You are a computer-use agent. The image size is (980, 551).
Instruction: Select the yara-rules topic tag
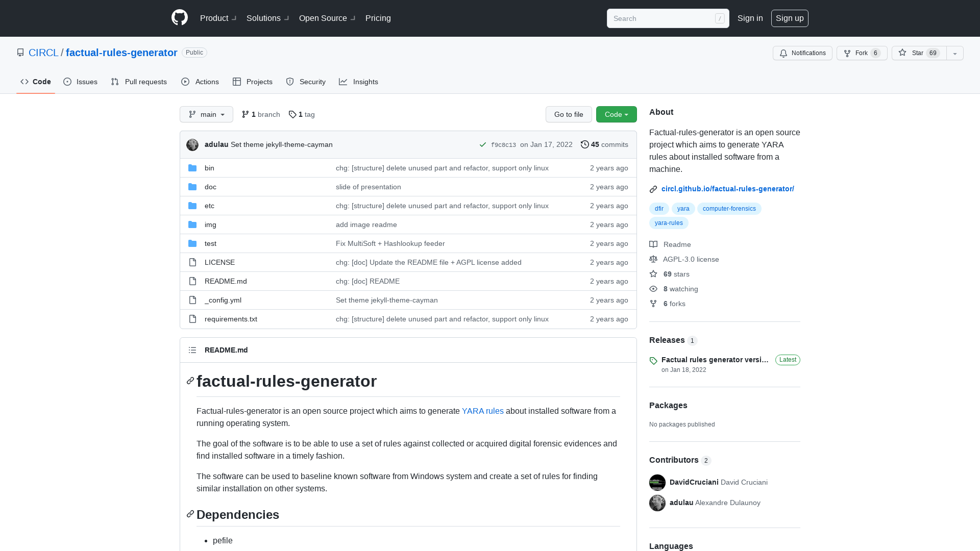click(x=669, y=223)
